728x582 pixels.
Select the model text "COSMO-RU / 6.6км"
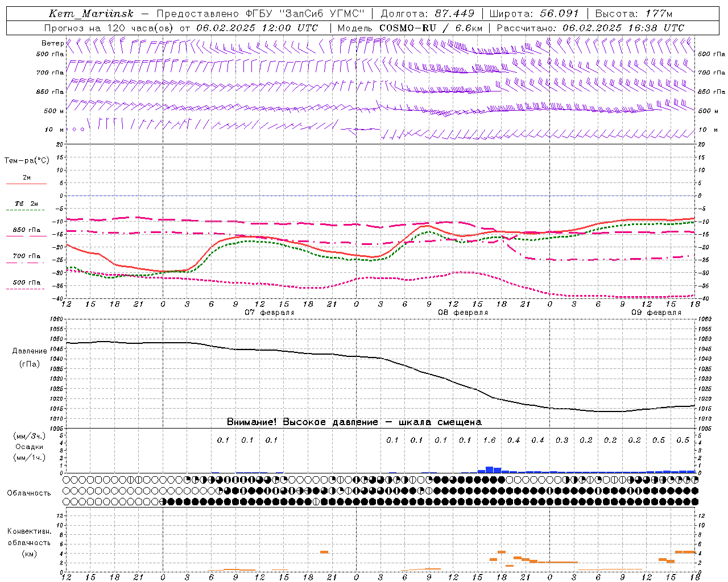[x=431, y=28]
